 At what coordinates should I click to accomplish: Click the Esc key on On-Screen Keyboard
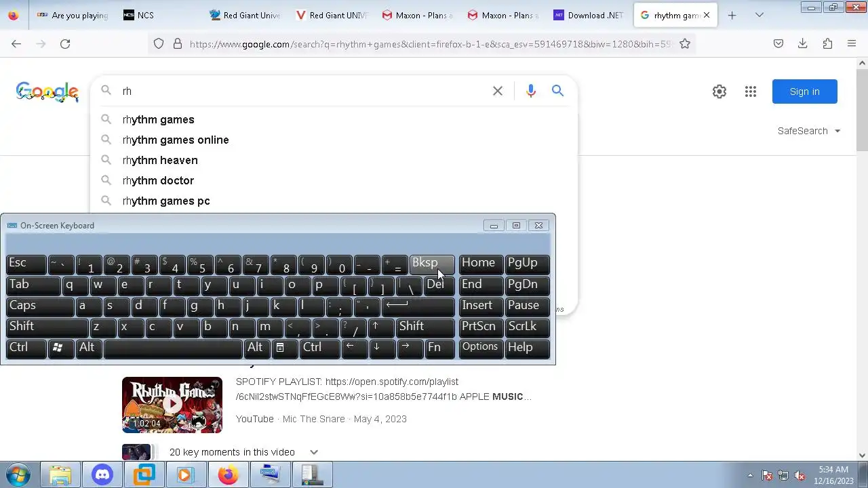[x=26, y=264]
